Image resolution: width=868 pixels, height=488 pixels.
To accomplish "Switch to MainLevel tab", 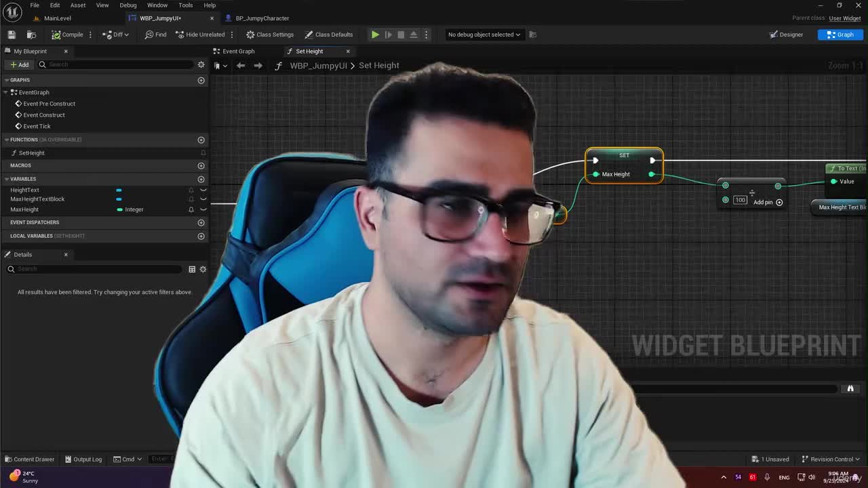I will coord(58,18).
